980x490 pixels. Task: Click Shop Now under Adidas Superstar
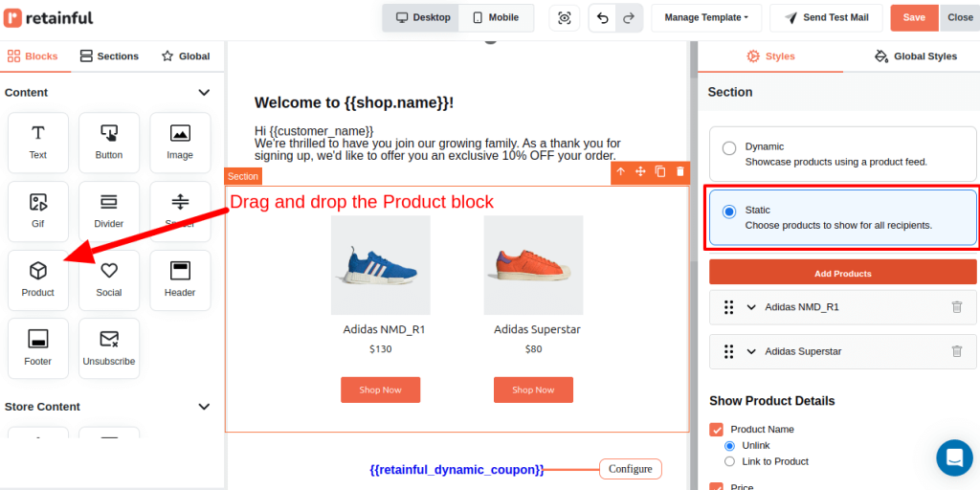pyautogui.click(x=533, y=390)
